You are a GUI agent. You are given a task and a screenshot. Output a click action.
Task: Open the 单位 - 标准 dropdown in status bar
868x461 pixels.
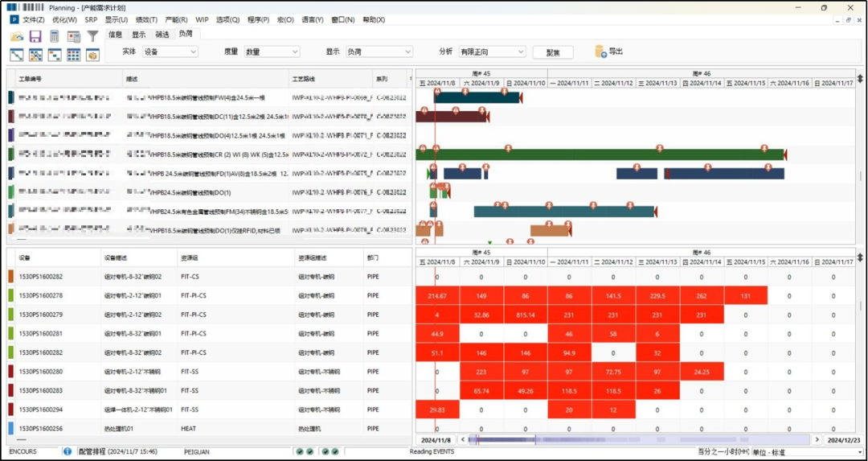coord(807,452)
